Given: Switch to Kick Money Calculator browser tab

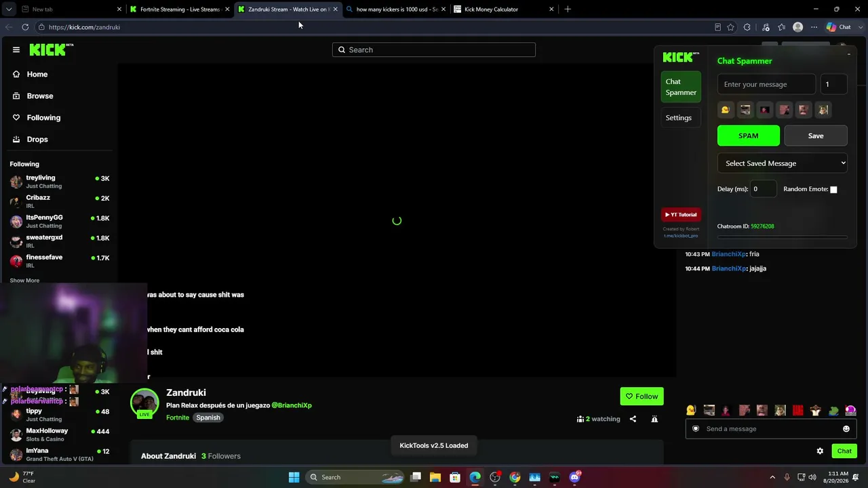Looking at the screenshot, I should 503,9.
